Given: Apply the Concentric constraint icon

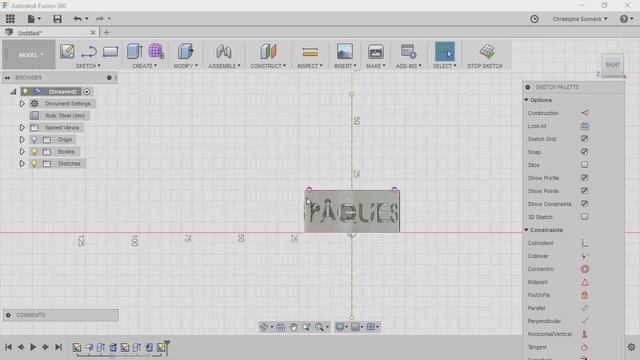Looking at the screenshot, I should coord(584,269).
